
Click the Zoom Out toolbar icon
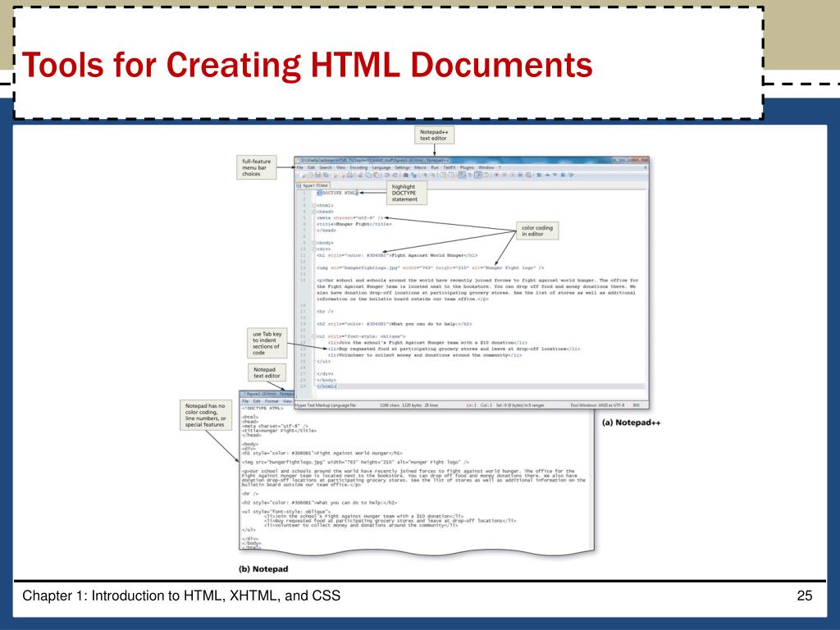433,175
